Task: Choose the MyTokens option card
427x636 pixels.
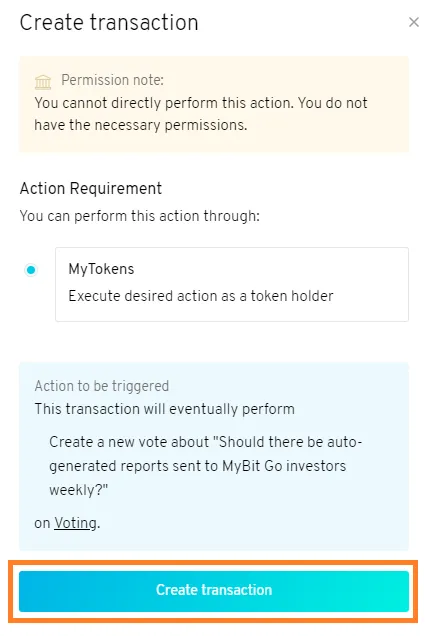Action: (232, 284)
